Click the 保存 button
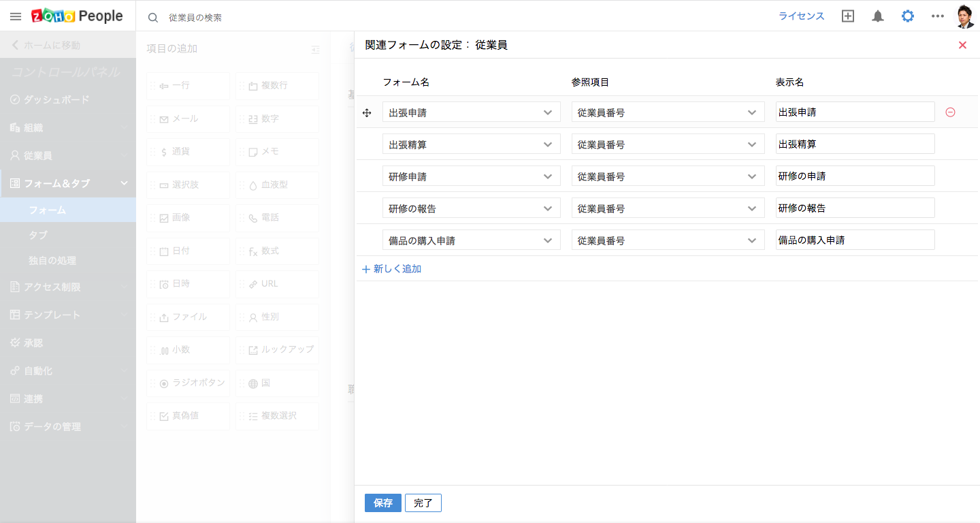This screenshot has height=523, width=980. pyautogui.click(x=383, y=503)
